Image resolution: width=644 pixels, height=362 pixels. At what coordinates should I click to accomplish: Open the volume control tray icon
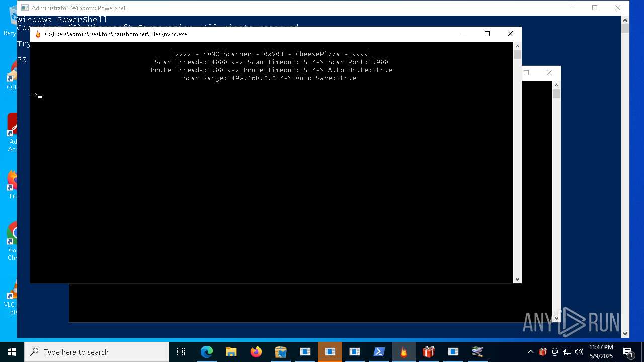(x=579, y=352)
